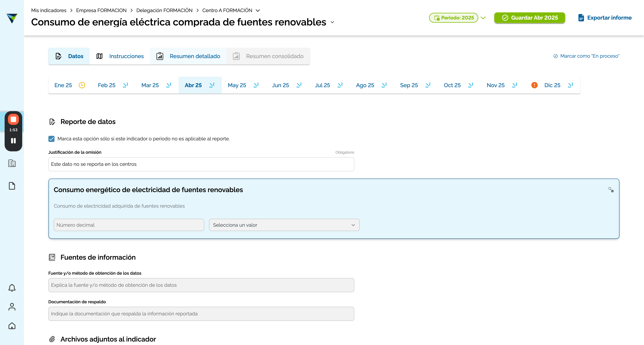The image size is (644, 345).
Task: Expand the indicator title chevron
Action: 332,22
